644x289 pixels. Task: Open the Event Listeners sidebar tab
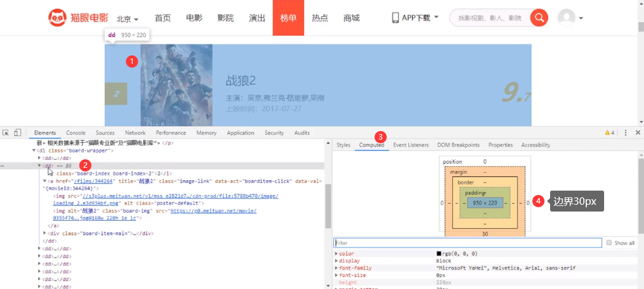pos(411,145)
